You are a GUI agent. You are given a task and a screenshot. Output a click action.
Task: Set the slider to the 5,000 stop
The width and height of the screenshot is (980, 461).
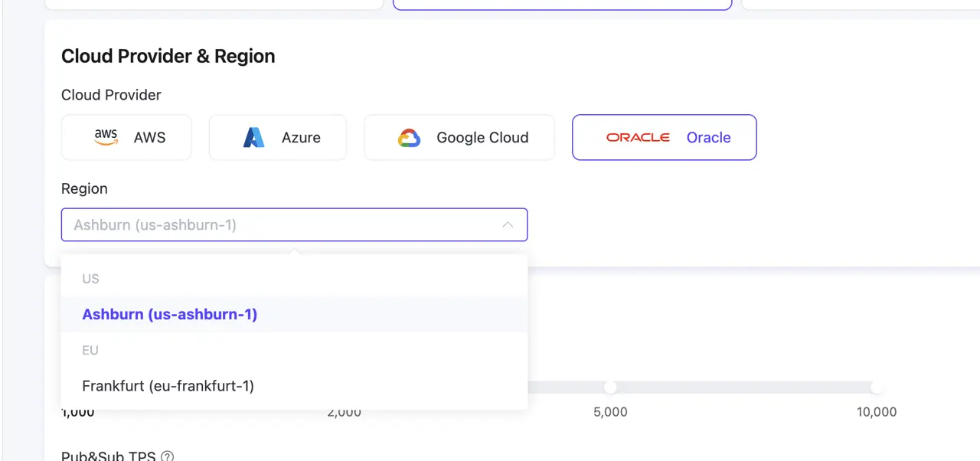pyautogui.click(x=610, y=387)
